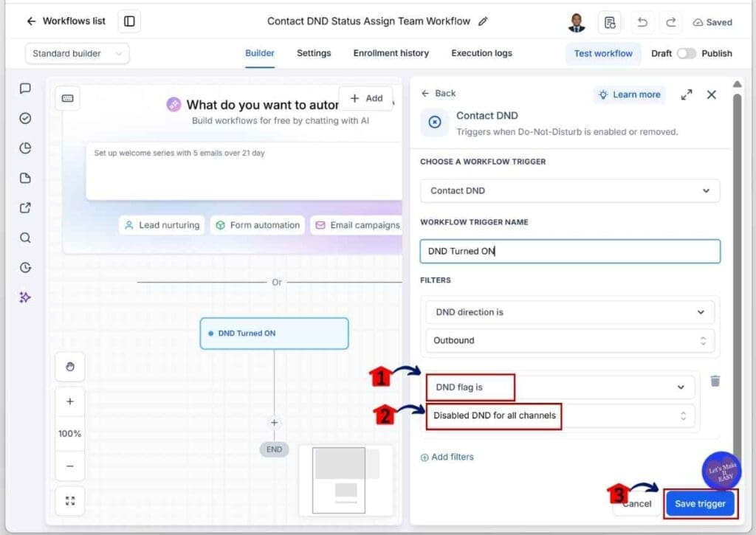Select the DND Turned ON trigger node

pyautogui.click(x=274, y=333)
